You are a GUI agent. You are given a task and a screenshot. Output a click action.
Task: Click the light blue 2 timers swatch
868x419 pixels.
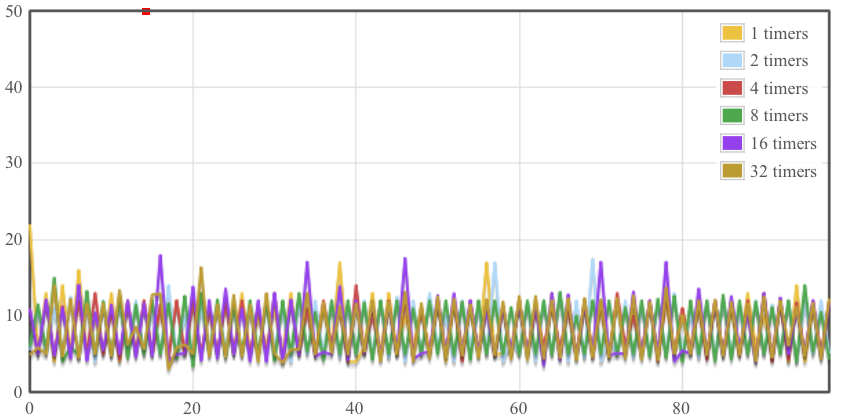point(732,60)
